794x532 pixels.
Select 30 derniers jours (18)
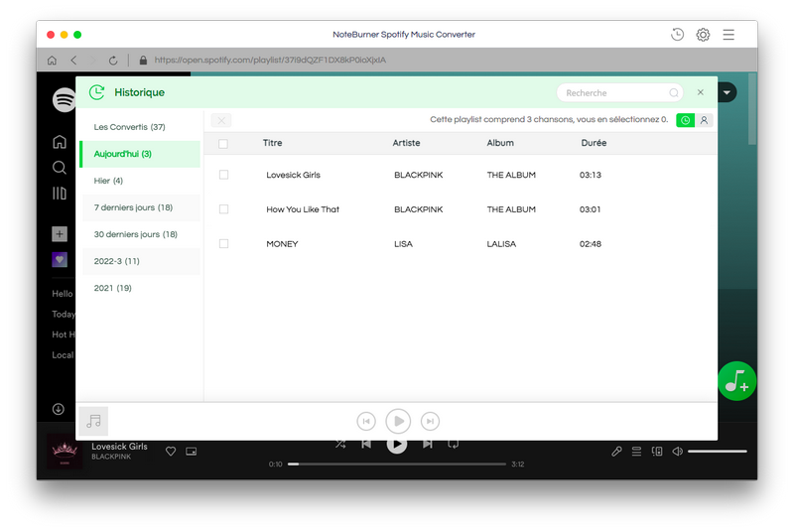[x=141, y=234]
